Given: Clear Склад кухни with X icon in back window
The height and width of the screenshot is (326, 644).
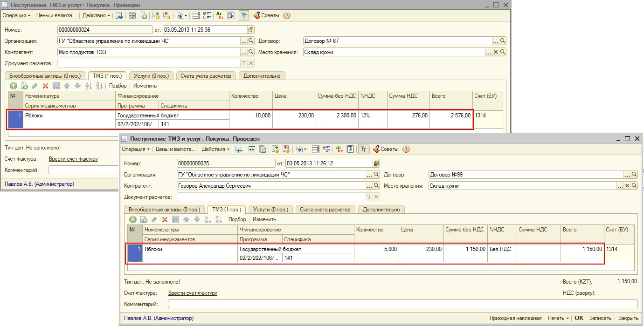Looking at the screenshot, I should click(x=496, y=52).
